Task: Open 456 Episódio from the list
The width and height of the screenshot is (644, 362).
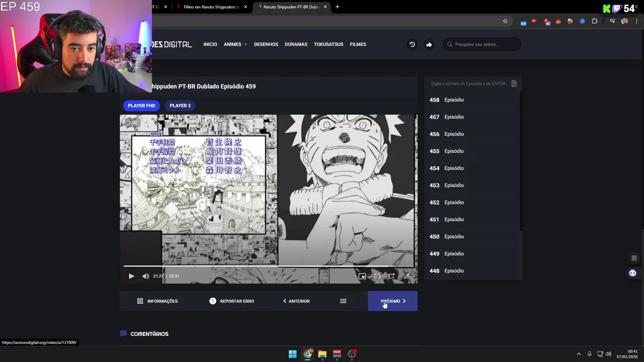Action: (471, 134)
